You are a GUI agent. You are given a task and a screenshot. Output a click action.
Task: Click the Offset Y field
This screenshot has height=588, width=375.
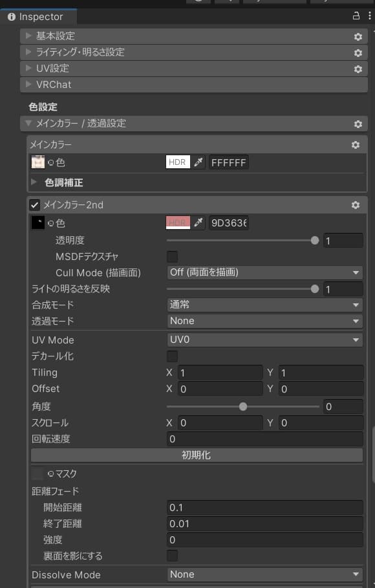click(321, 389)
